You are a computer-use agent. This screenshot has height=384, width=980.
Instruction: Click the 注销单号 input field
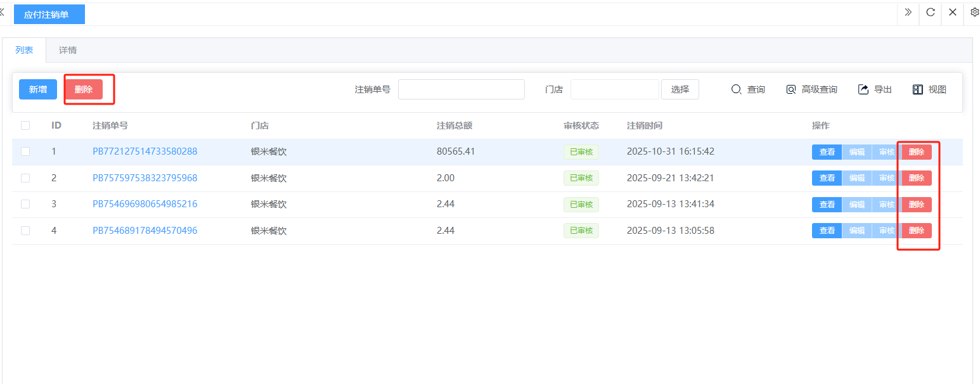pos(461,89)
